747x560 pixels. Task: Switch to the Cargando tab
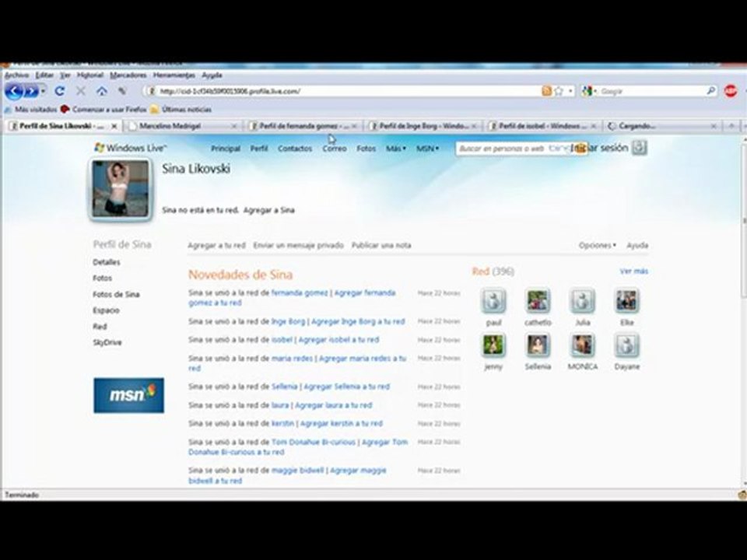pos(662,126)
